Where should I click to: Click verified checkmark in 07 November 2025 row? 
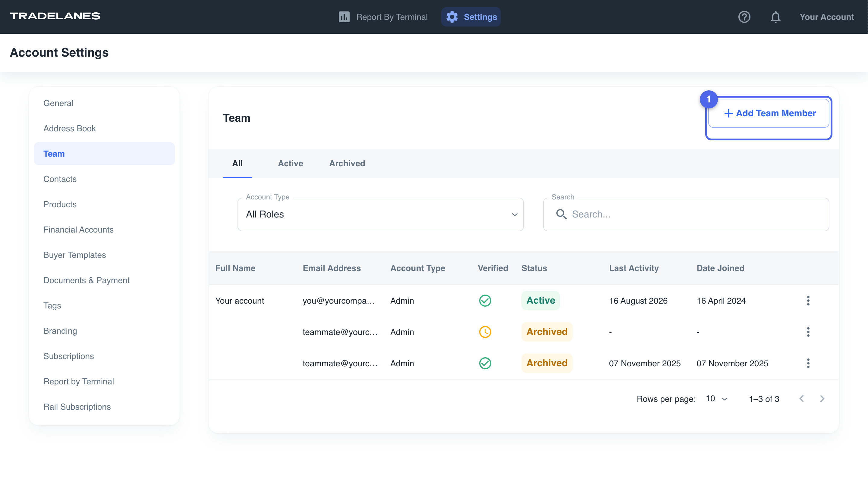[485, 363]
